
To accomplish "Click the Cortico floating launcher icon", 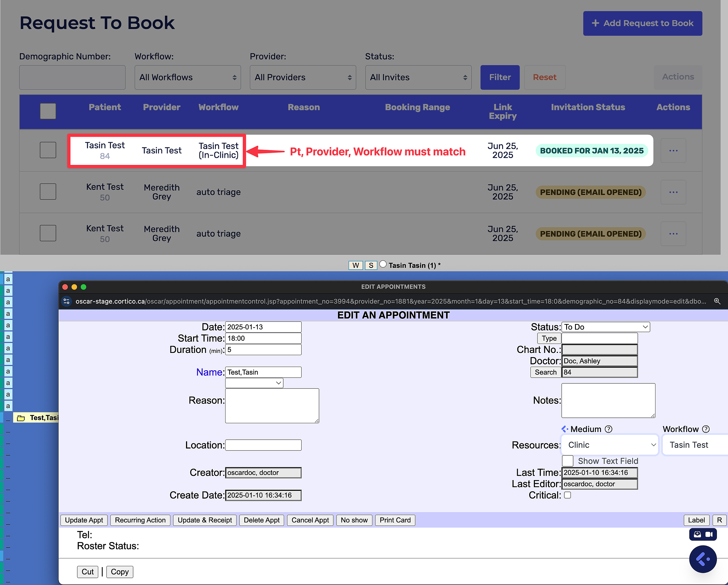I will 702,559.
